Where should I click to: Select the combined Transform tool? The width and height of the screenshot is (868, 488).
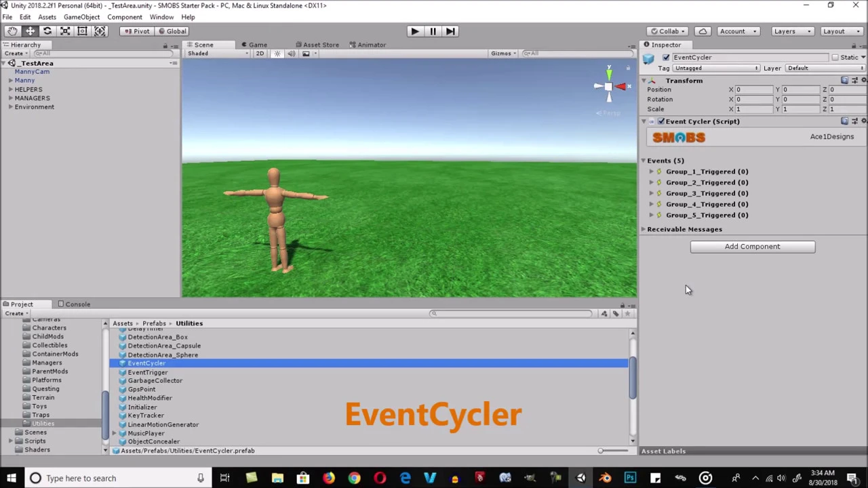[x=100, y=31]
